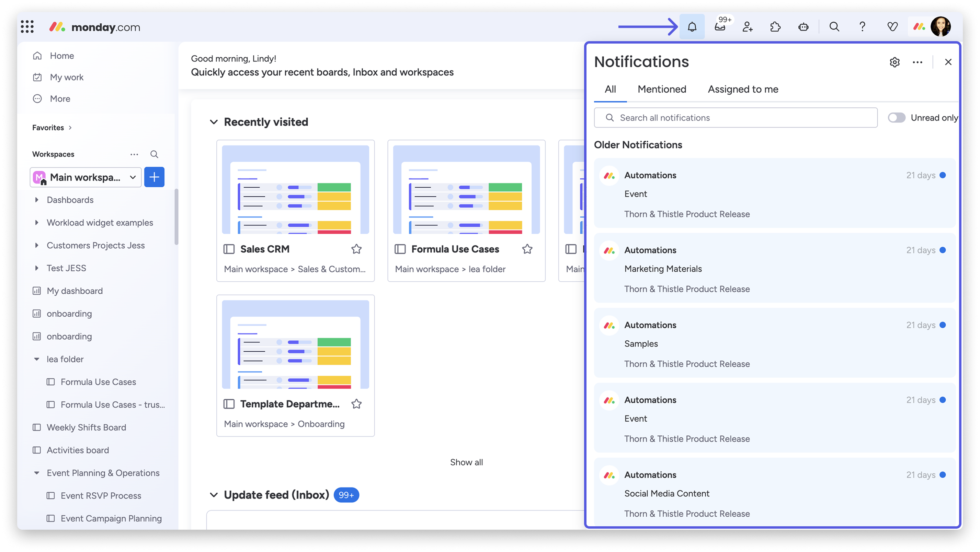This screenshot has height=552, width=980.
Task: Toggle the Unread only switch
Action: (x=896, y=118)
